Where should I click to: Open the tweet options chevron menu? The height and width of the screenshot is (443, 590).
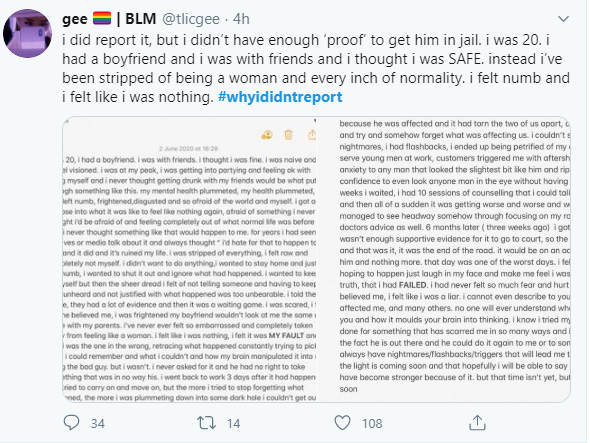[x=563, y=19]
